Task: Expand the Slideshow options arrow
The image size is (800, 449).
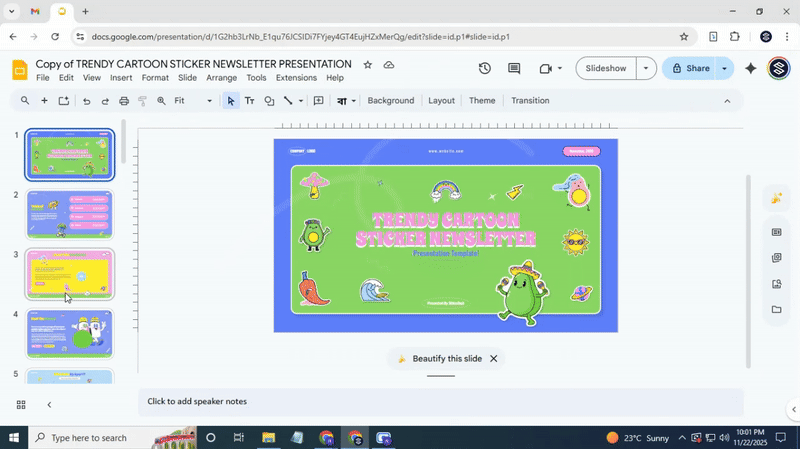Action: click(647, 68)
